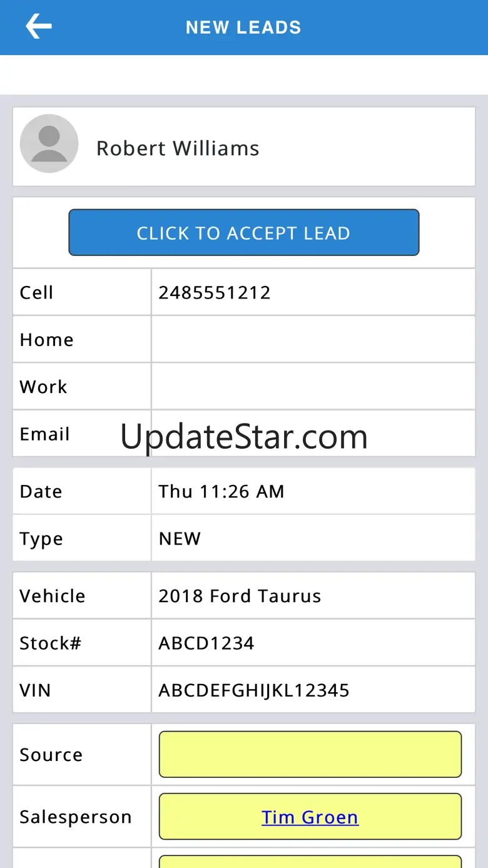488x868 pixels.
Task: Tap the empty Home phone field
Action: tap(313, 339)
